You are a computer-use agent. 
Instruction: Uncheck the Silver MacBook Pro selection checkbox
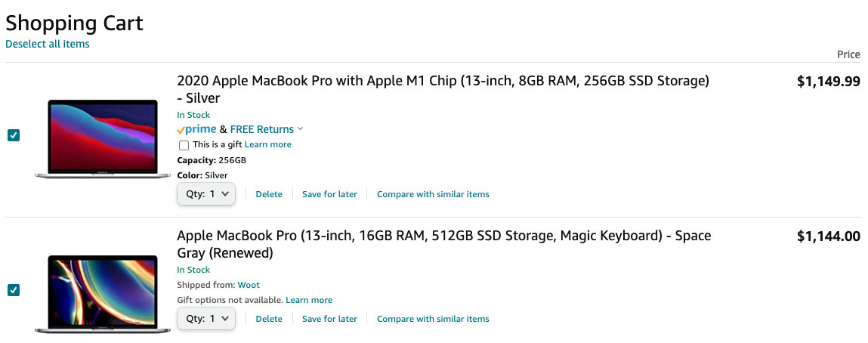tap(14, 135)
